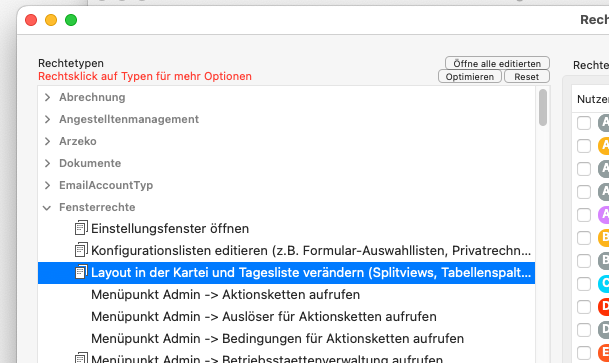Select row Konfigurationslisten editieren
Image resolution: width=609 pixels, height=363 pixels.
pos(286,250)
